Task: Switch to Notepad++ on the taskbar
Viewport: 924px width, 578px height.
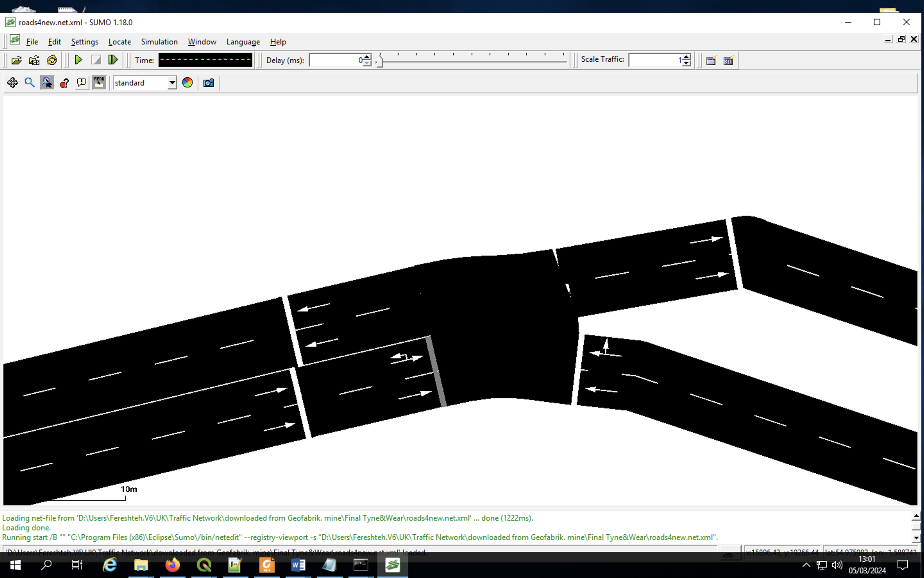Action: (x=235, y=565)
